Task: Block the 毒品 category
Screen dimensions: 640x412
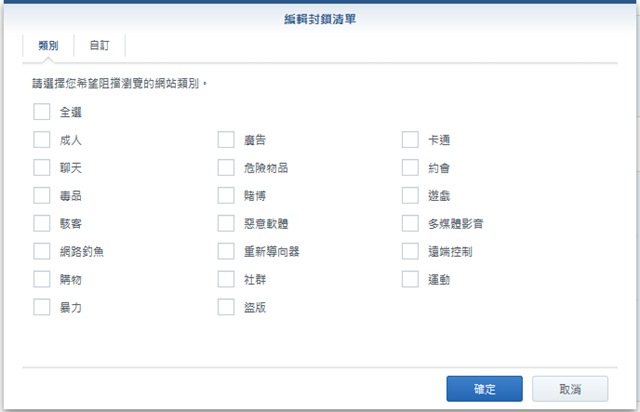Action: point(42,196)
